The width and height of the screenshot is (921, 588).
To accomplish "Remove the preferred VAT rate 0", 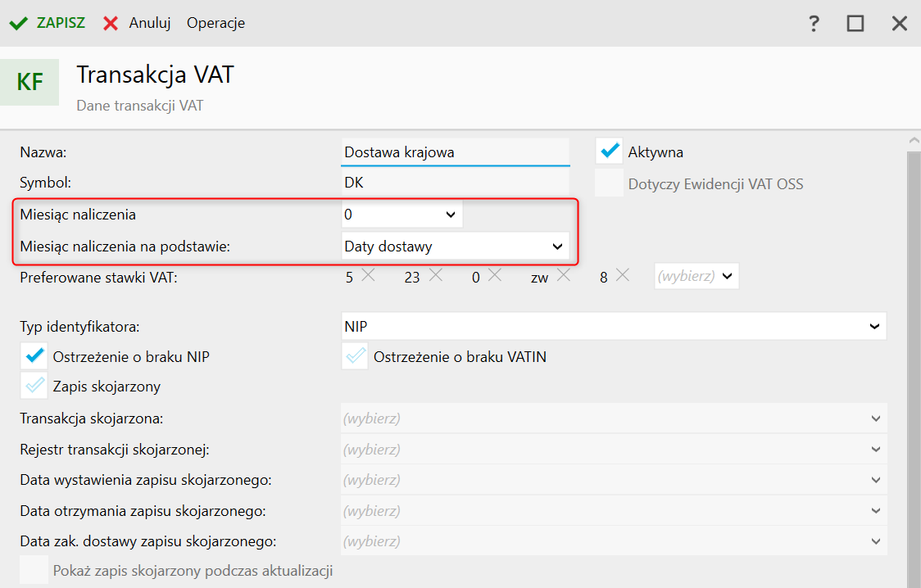I will click(x=494, y=276).
